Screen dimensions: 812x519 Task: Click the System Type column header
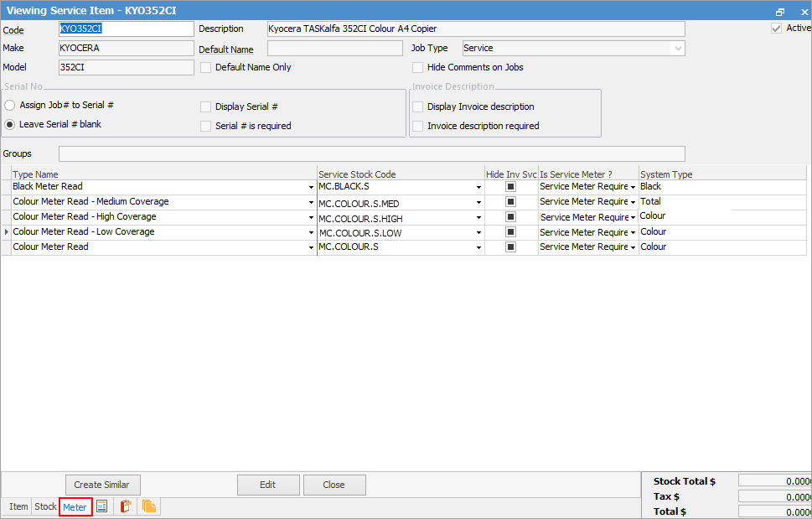722,174
